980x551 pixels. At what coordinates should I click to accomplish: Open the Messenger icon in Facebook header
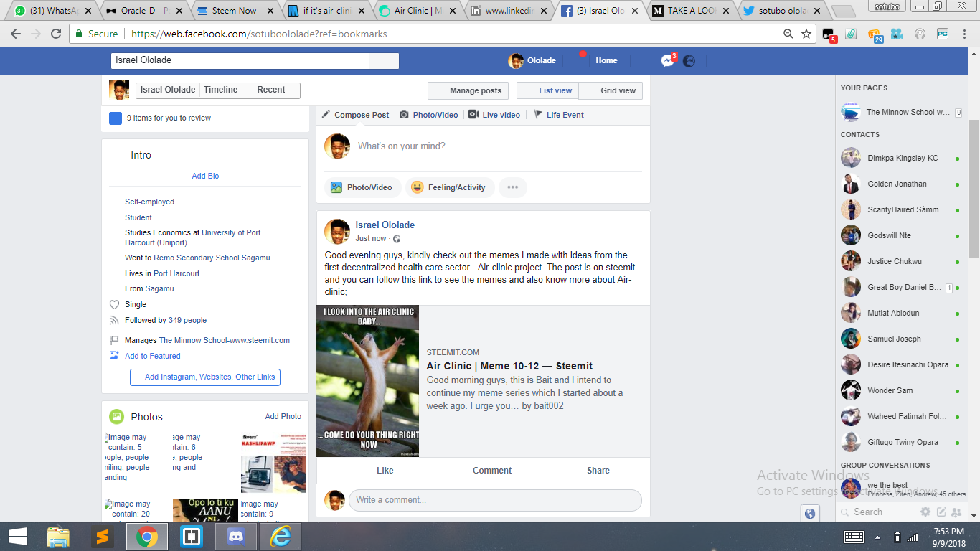click(667, 61)
